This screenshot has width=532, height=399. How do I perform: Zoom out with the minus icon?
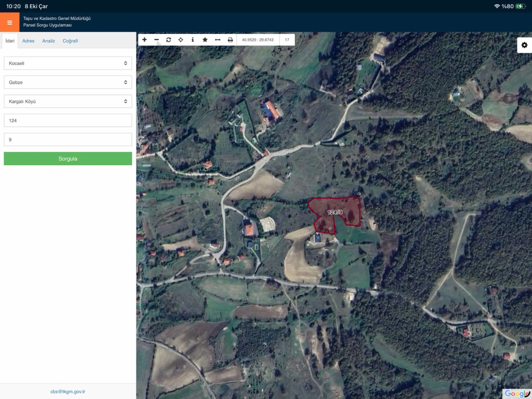pyautogui.click(x=156, y=40)
